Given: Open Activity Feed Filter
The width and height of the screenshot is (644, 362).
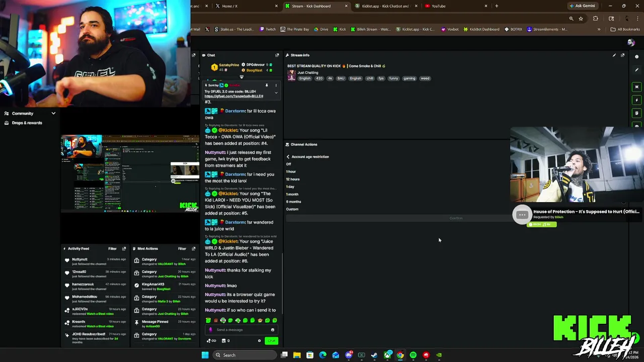Looking at the screenshot, I should pos(112,248).
